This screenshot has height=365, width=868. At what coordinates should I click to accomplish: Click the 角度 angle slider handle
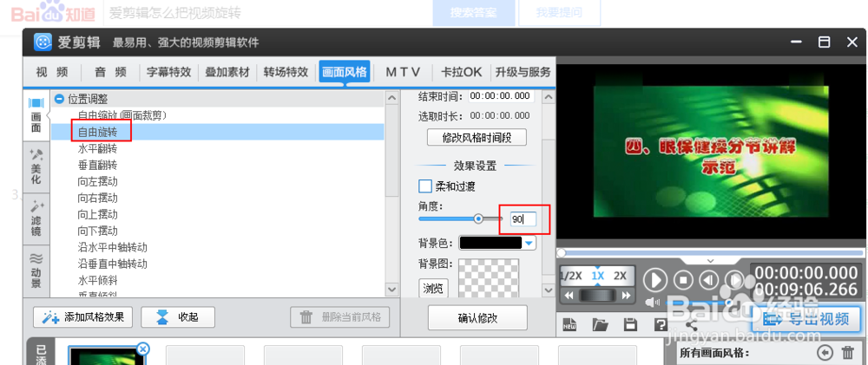[479, 219]
